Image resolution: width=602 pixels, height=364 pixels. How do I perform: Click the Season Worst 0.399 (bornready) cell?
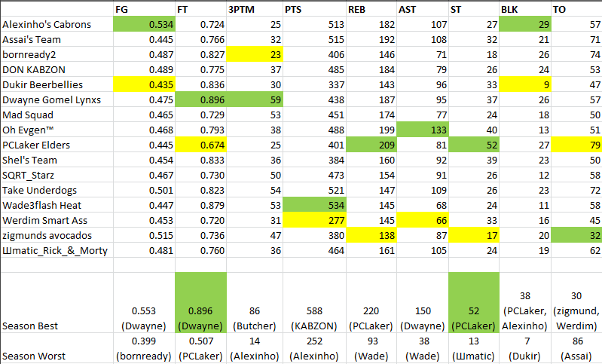143,349
